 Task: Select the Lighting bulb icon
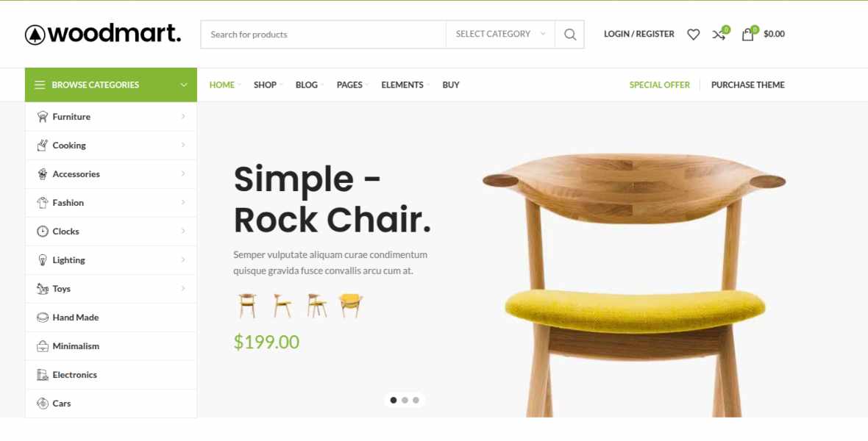point(42,260)
